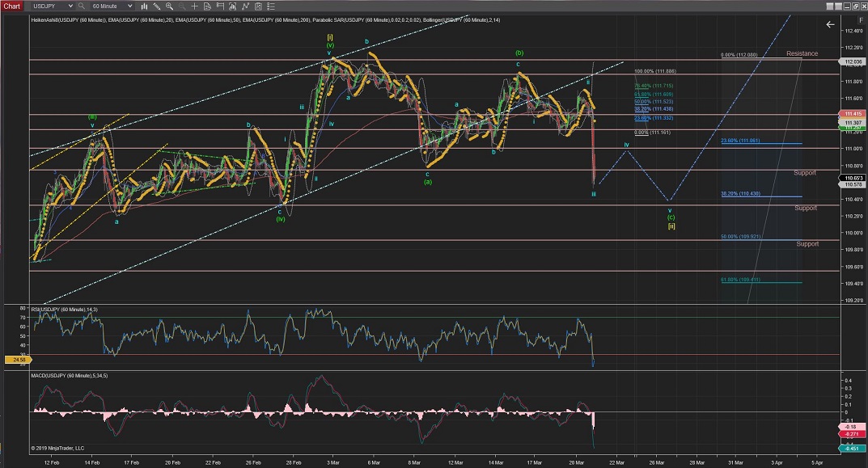Screen dimensions: 868x468
Task: Open the chart style bars icon
Action: pyautogui.click(x=144, y=6)
